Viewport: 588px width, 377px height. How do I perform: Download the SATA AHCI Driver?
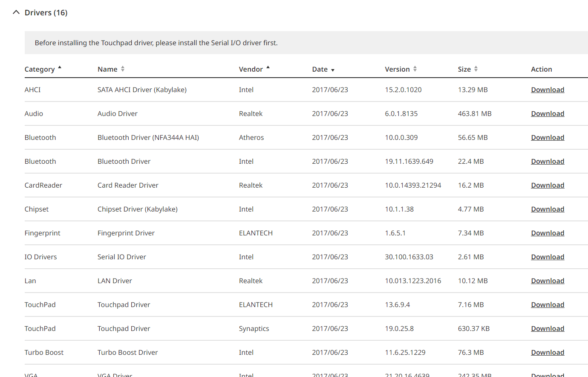tap(548, 90)
